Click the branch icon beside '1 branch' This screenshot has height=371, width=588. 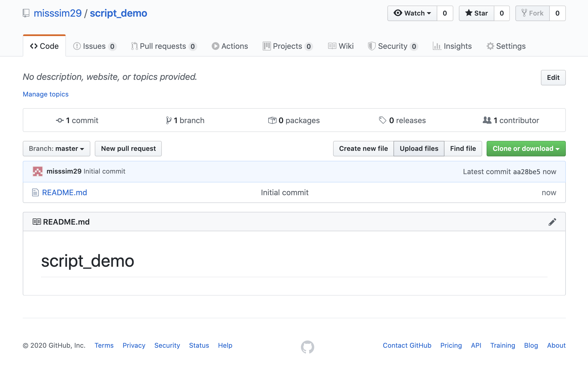click(168, 120)
